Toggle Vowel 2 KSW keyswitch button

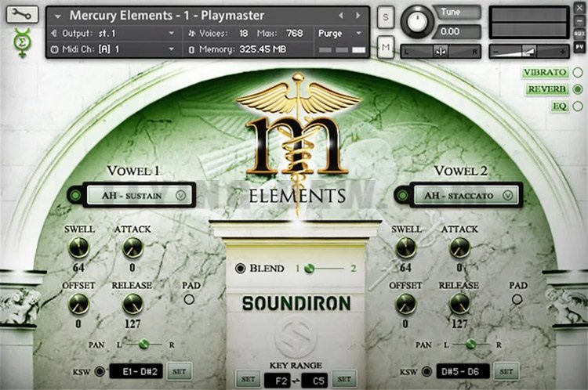point(426,372)
